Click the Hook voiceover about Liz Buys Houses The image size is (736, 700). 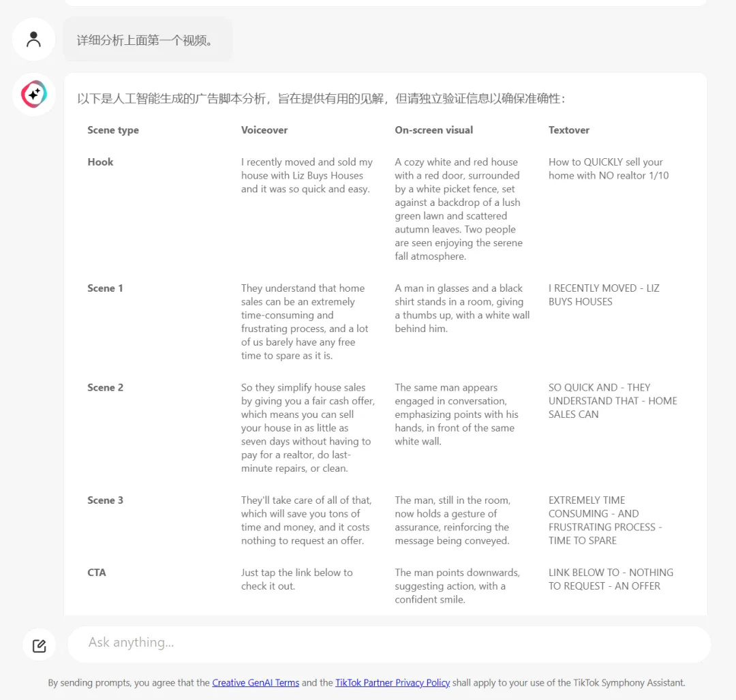point(307,176)
